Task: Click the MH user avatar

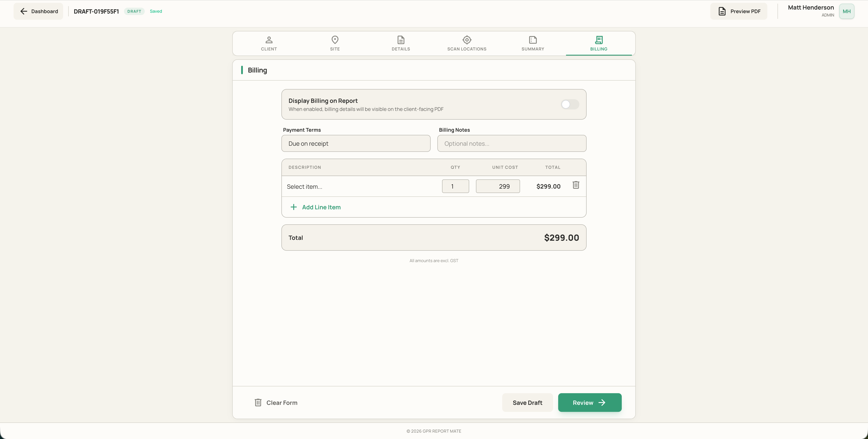Action: point(846,11)
